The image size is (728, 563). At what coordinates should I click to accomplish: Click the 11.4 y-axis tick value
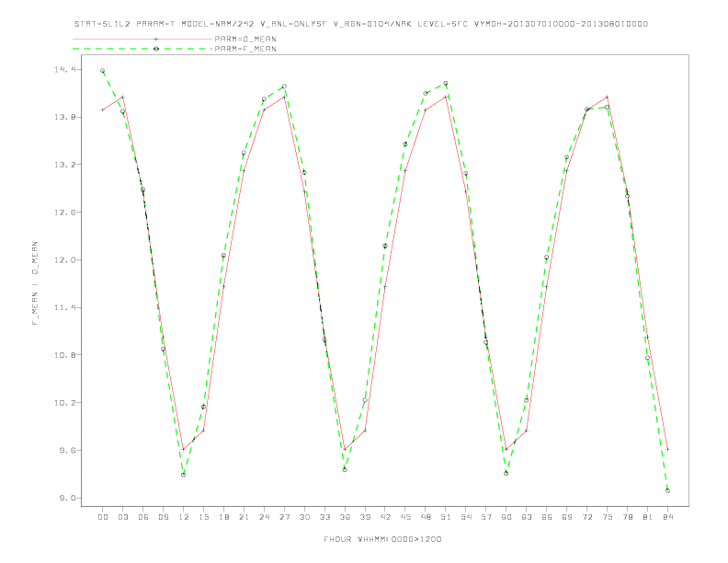(63, 307)
